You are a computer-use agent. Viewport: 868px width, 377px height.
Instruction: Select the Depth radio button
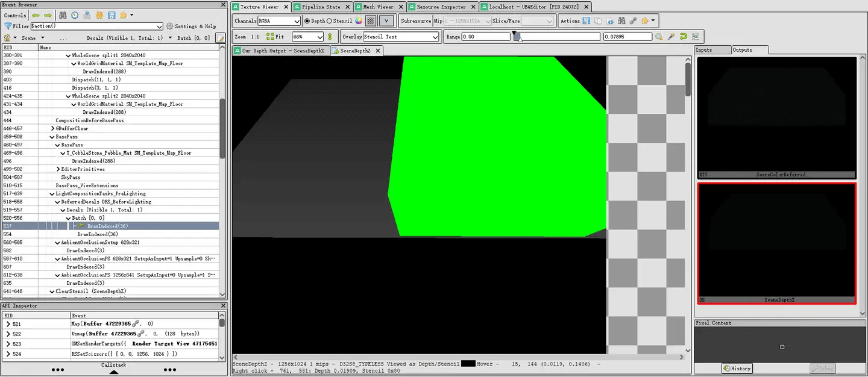[307, 20]
